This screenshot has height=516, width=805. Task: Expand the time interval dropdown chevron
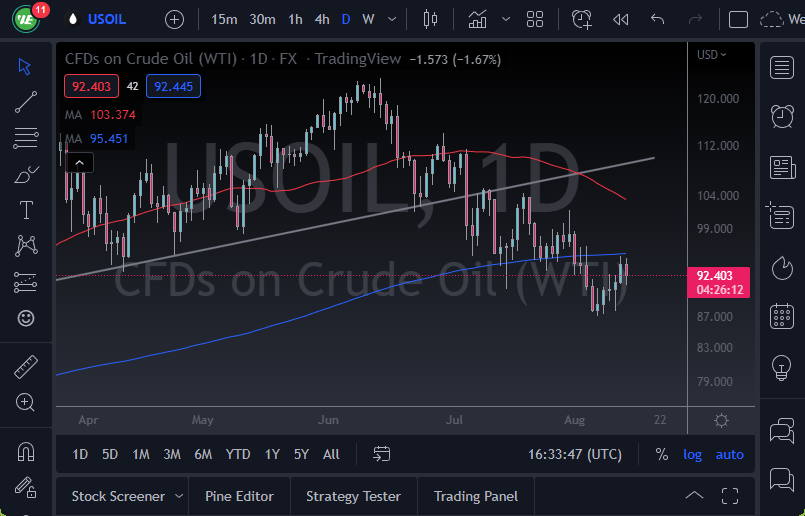[393, 19]
